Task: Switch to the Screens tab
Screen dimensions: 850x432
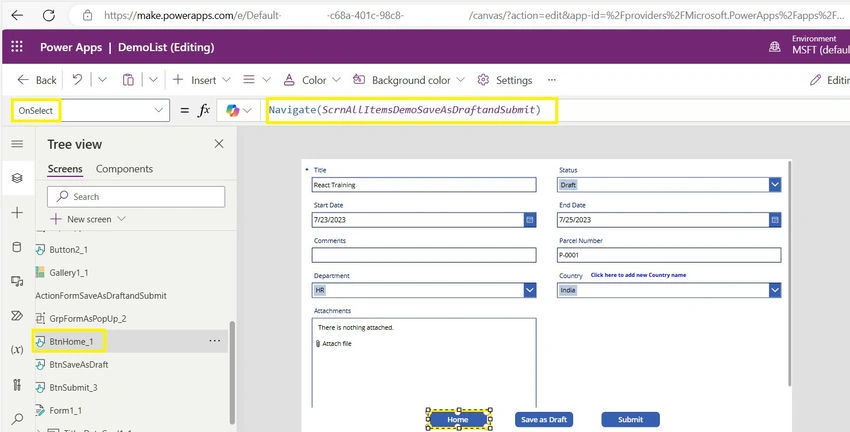Action: pos(65,169)
